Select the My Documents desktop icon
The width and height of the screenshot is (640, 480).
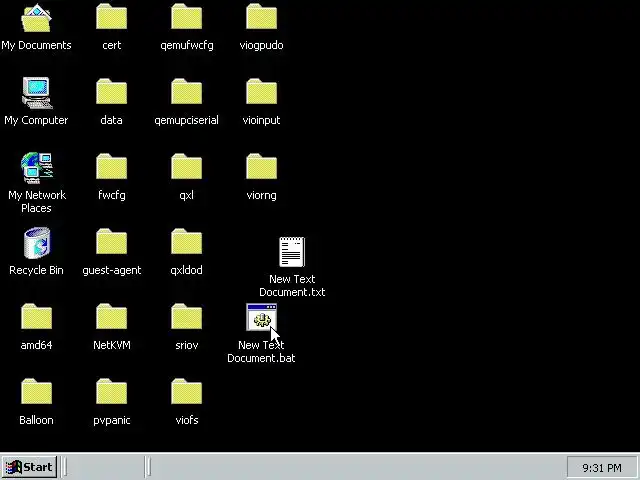pyautogui.click(x=36, y=18)
